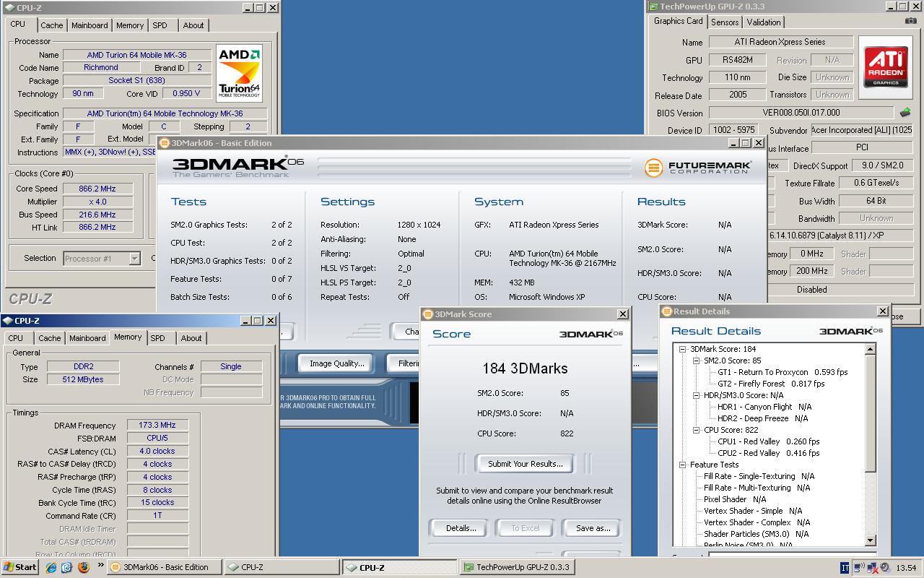Select CPU2 - Red Valley 0.416 fps row
Screen dimensions: 924x578
point(769,453)
